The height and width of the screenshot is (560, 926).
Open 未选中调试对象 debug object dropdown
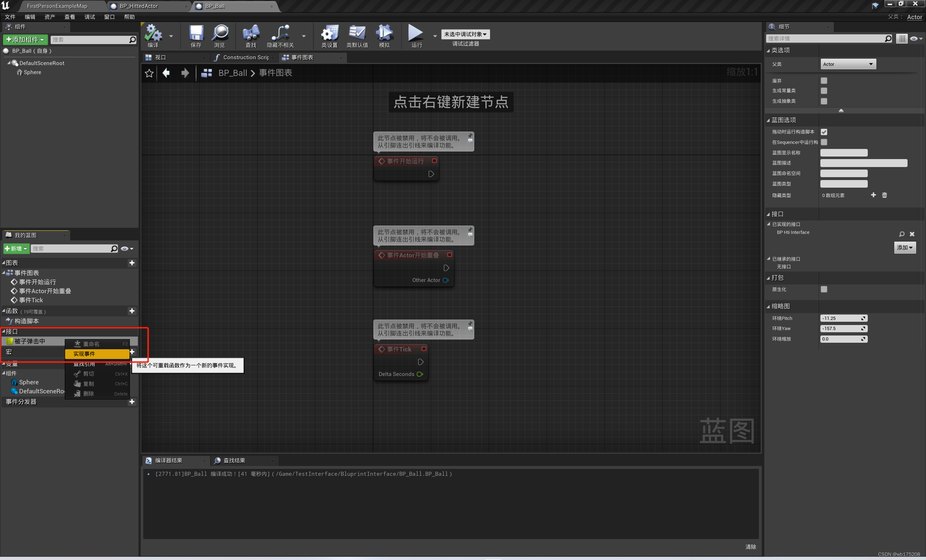point(465,34)
